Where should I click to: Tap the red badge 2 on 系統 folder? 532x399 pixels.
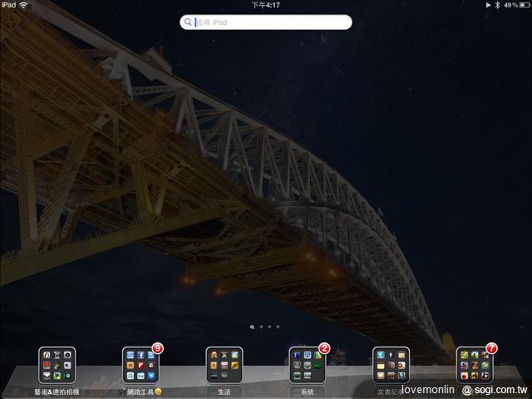pyautogui.click(x=324, y=348)
